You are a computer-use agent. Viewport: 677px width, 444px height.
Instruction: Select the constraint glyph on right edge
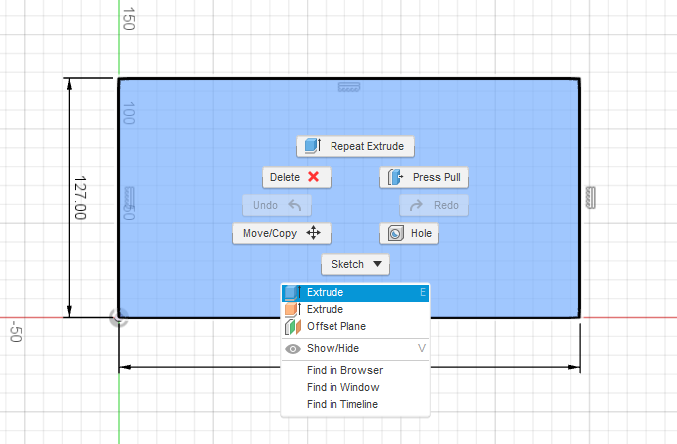tap(591, 197)
